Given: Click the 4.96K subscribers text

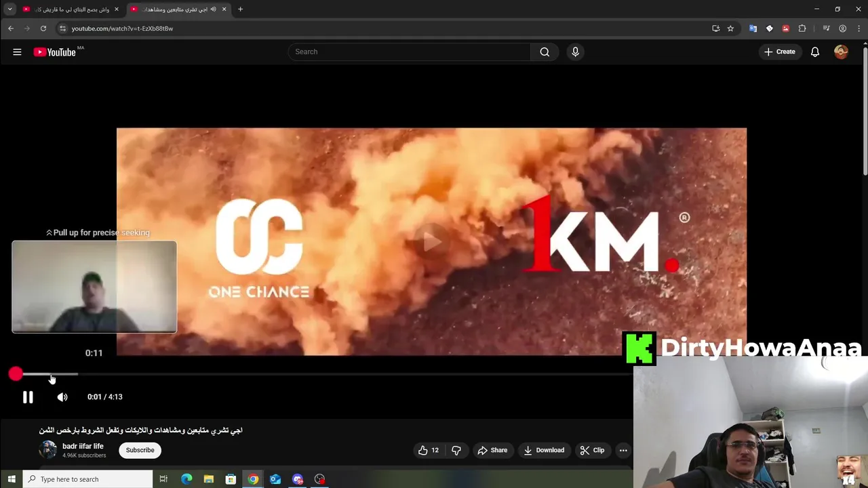Looking at the screenshot, I should (84, 455).
